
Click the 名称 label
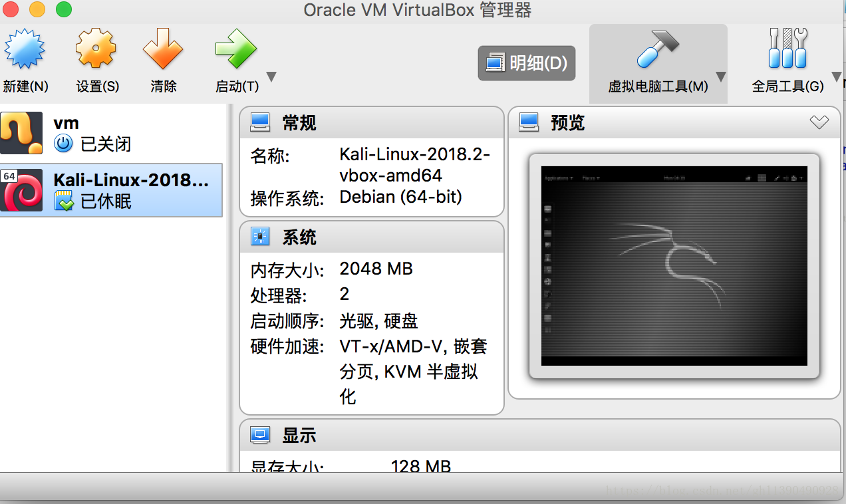click(x=270, y=156)
